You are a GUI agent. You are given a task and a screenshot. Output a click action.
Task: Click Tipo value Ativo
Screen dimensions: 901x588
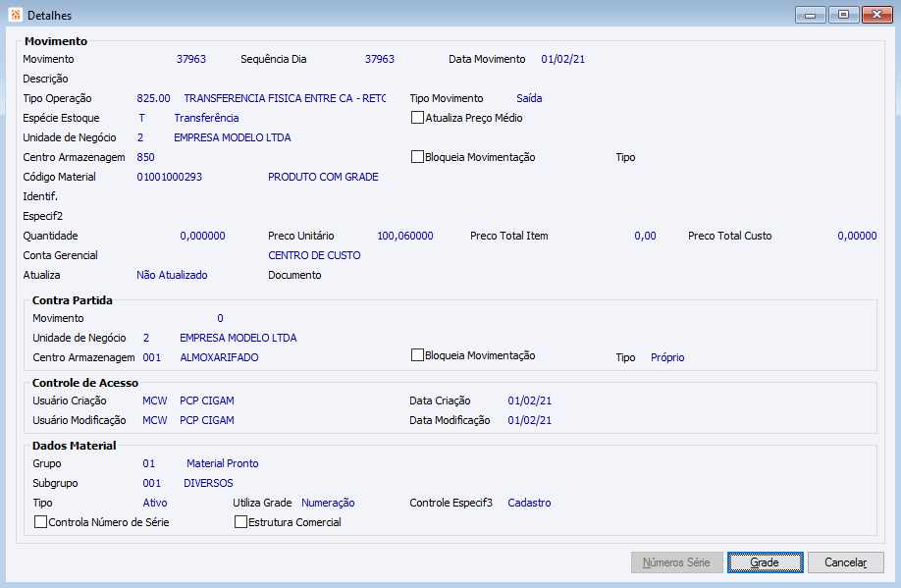[155, 503]
